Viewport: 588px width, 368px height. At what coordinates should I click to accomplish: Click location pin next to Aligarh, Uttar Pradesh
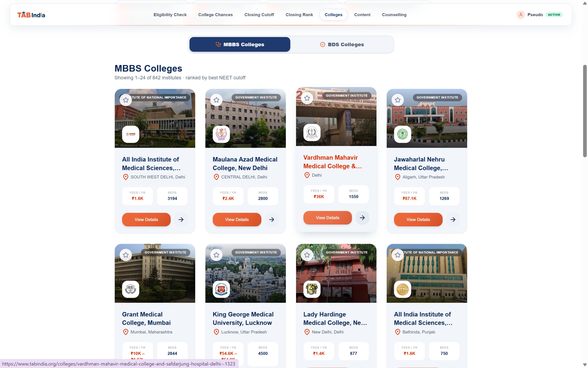(398, 177)
